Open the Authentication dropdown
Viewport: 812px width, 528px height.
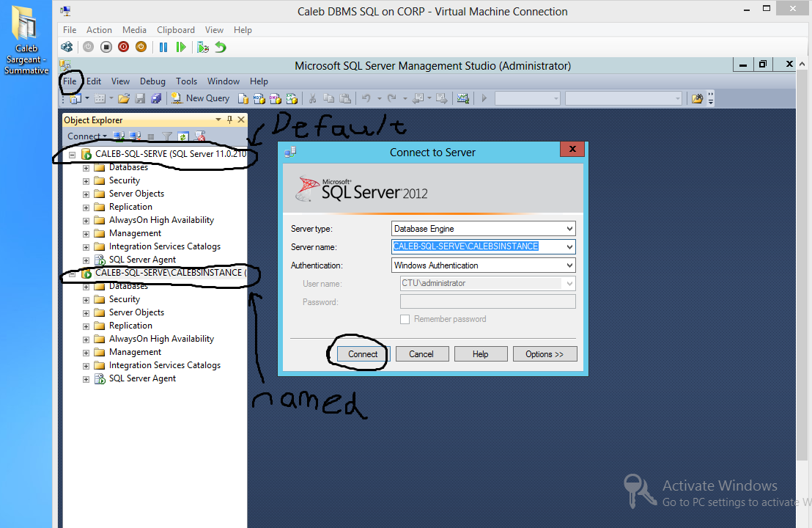point(569,265)
